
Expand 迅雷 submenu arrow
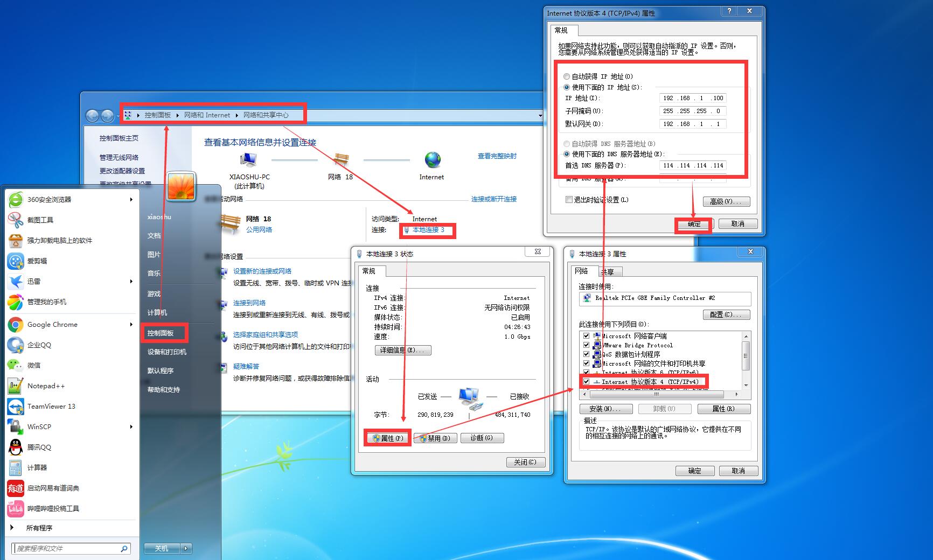(x=131, y=281)
